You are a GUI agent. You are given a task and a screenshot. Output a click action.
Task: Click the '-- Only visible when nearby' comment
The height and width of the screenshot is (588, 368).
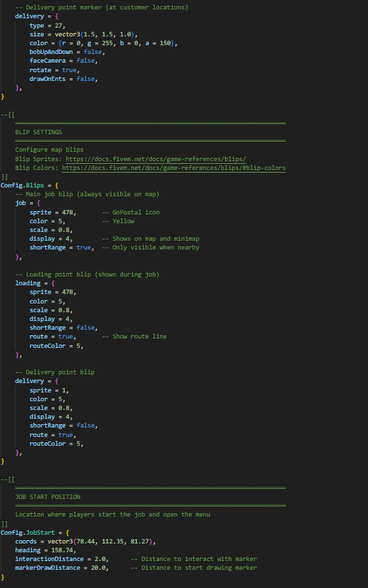tap(151, 247)
